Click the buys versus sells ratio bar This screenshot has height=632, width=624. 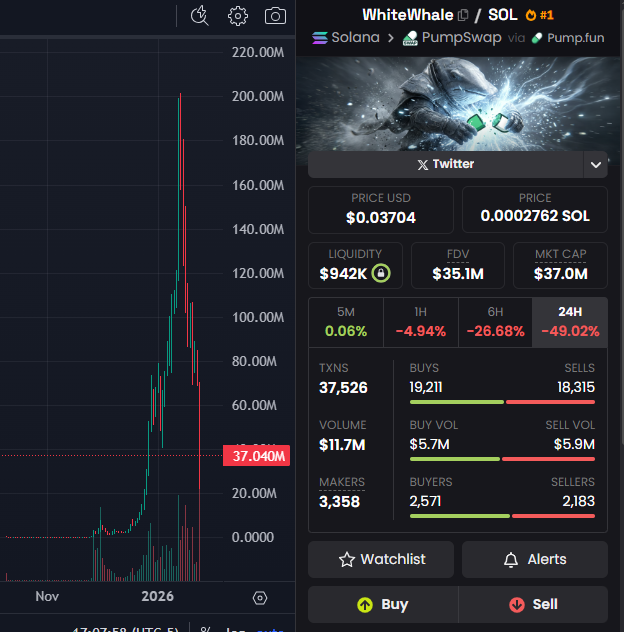tap(502, 402)
